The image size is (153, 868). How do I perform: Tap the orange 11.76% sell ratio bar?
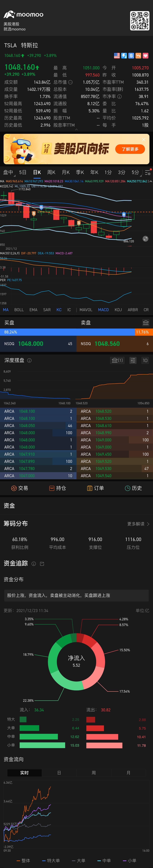(144, 332)
